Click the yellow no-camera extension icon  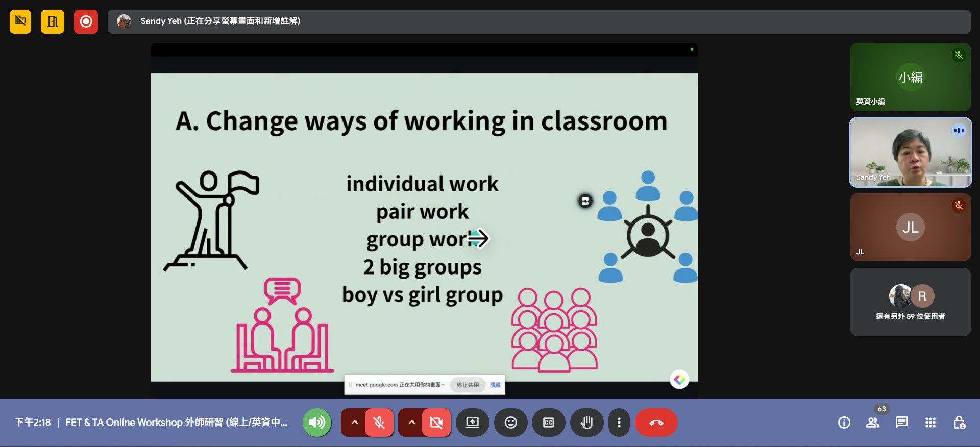point(20,21)
